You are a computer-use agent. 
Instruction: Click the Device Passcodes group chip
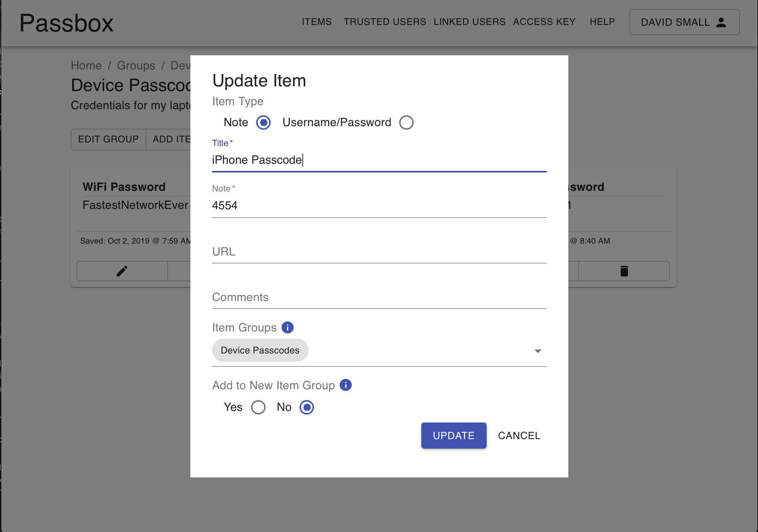point(260,350)
